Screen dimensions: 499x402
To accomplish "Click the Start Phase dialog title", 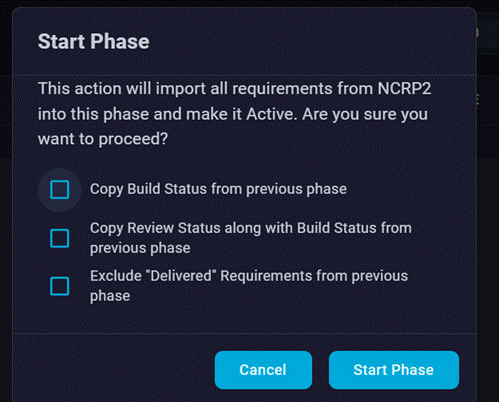I will (x=94, y=42).
